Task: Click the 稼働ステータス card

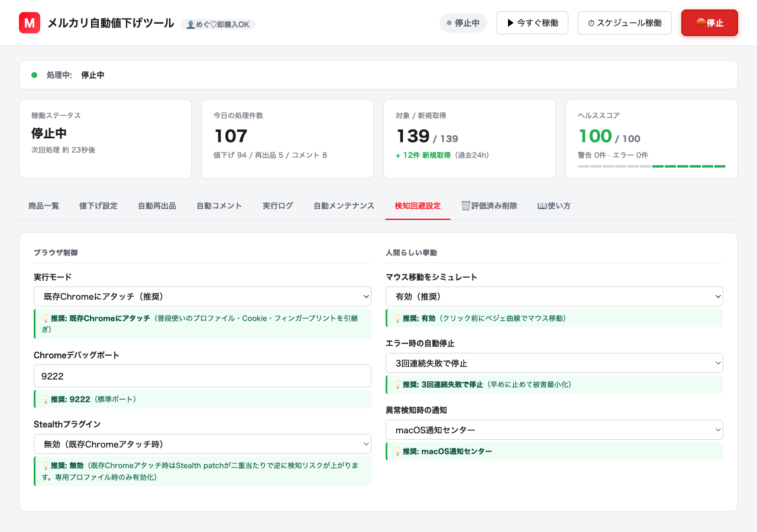Action: click(105, 139)
